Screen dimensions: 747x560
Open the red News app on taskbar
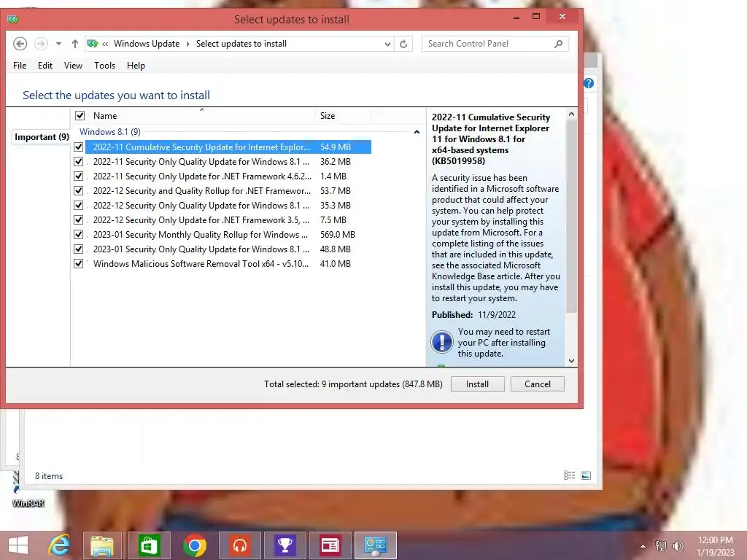point(330,545)
